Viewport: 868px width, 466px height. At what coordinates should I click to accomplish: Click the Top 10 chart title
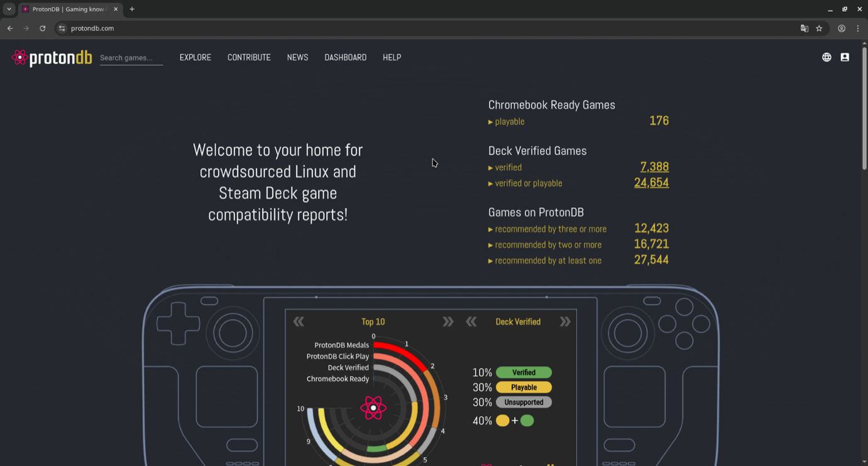tap(373, 322)
